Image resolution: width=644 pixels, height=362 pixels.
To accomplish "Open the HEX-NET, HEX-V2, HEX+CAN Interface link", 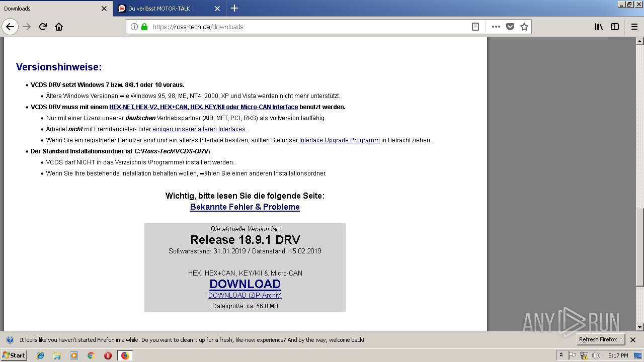I will click(x=203, y=107).
